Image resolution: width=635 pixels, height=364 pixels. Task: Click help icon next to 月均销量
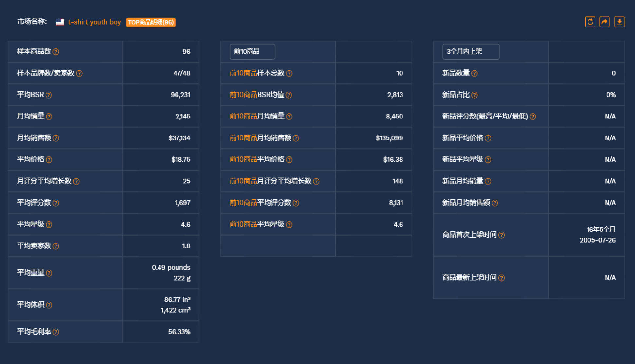(x=49, y=117)
